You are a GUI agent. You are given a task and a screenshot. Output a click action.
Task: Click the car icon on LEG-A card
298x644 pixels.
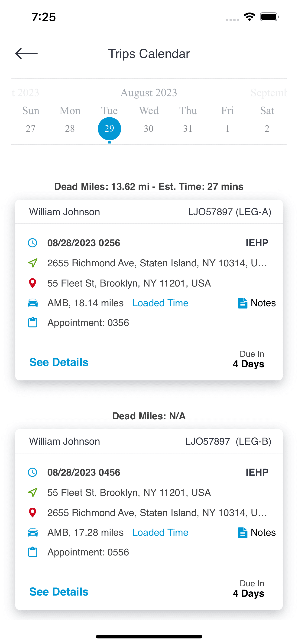tap(32, 303)
